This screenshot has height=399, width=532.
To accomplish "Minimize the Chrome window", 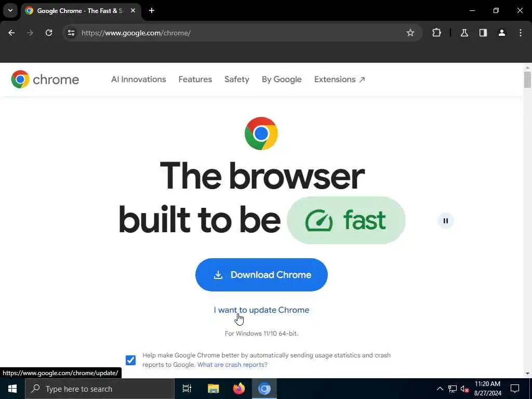I will (x=472, y=10).
